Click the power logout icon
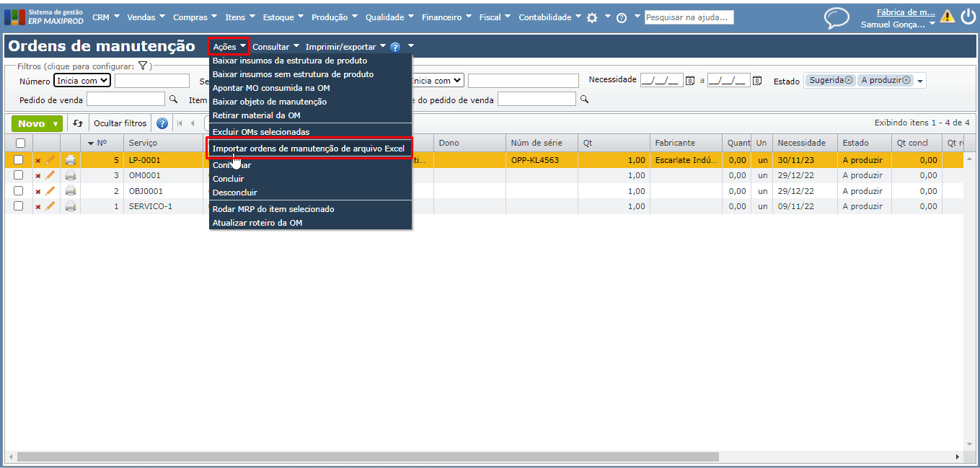 coord(968,17)
